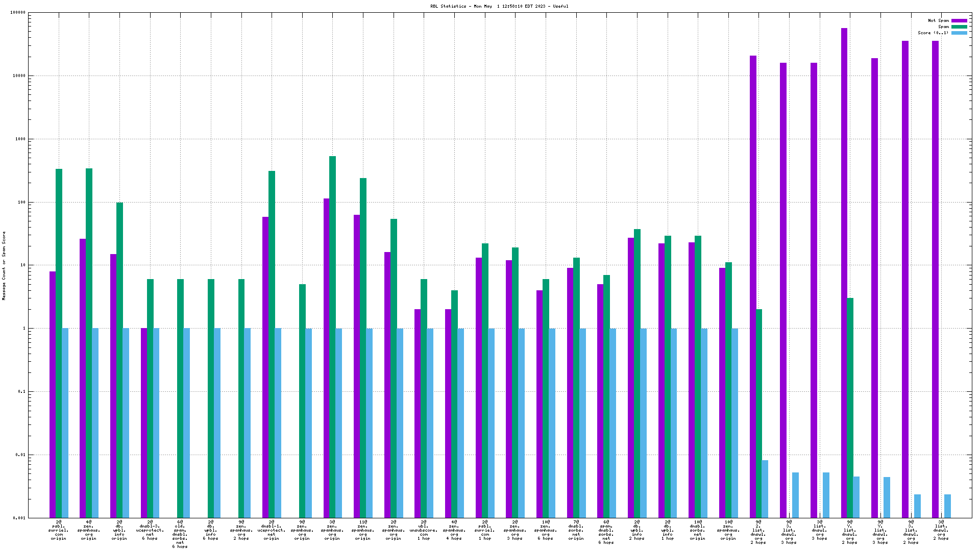Click the RBL Statistics chart title

(499, 7)
